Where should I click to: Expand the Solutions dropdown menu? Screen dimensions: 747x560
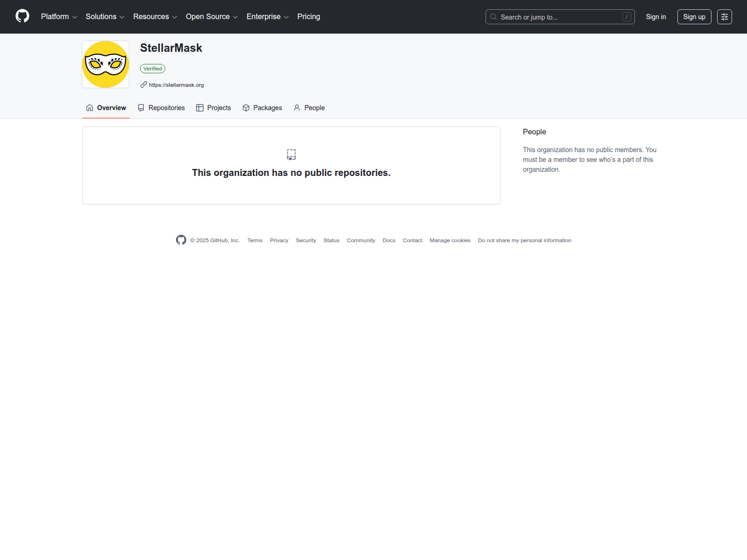coord(105,16)
